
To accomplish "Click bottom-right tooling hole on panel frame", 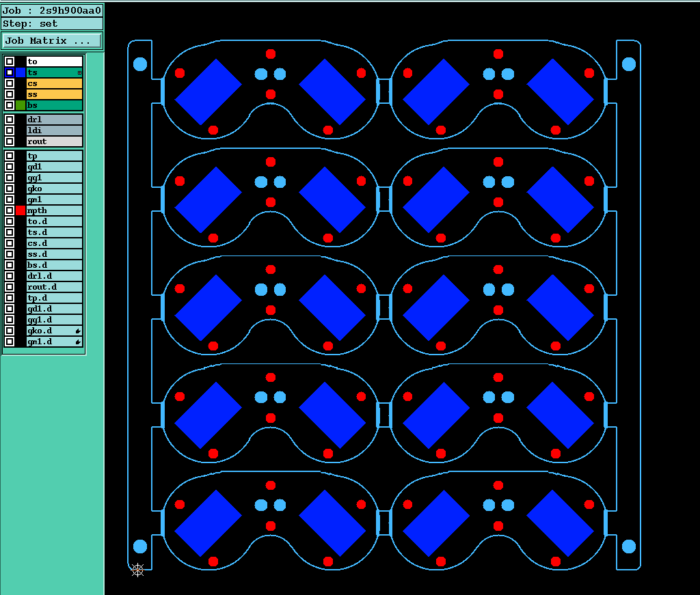I will 629,546.
